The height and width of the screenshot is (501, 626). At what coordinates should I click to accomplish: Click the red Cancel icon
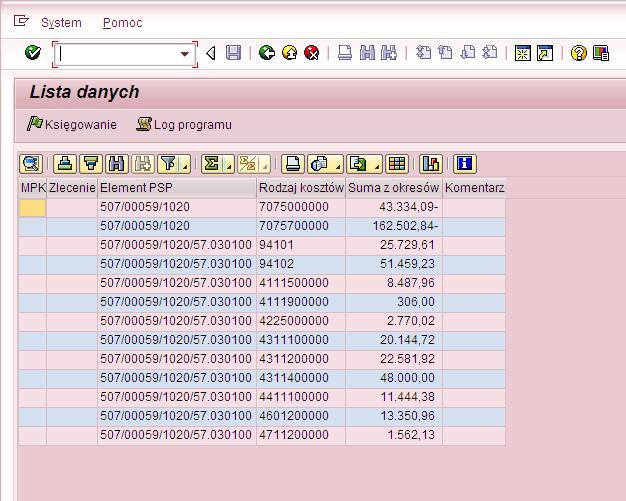point(312,53)
